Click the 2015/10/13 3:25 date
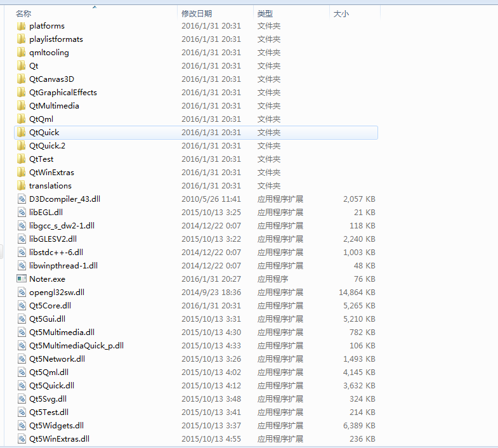Viewport: 498px width, 448px height. [x=211, y=212]
